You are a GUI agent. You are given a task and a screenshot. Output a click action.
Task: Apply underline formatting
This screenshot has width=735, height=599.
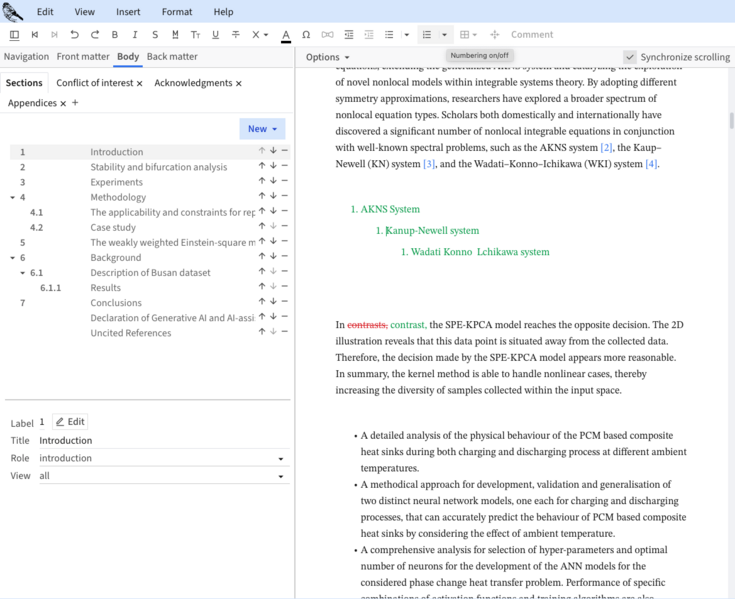click(216, 35)
